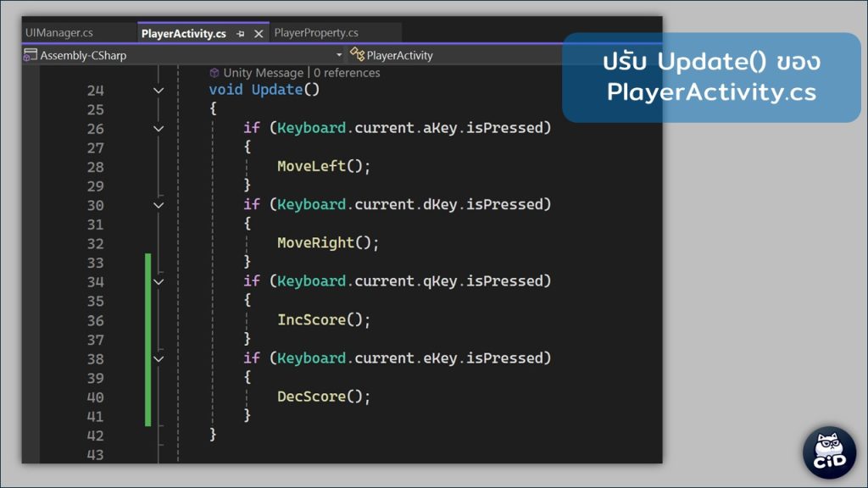868x488 pixels.
Task: Collapse the aKey if block
Action: point(159,129)
